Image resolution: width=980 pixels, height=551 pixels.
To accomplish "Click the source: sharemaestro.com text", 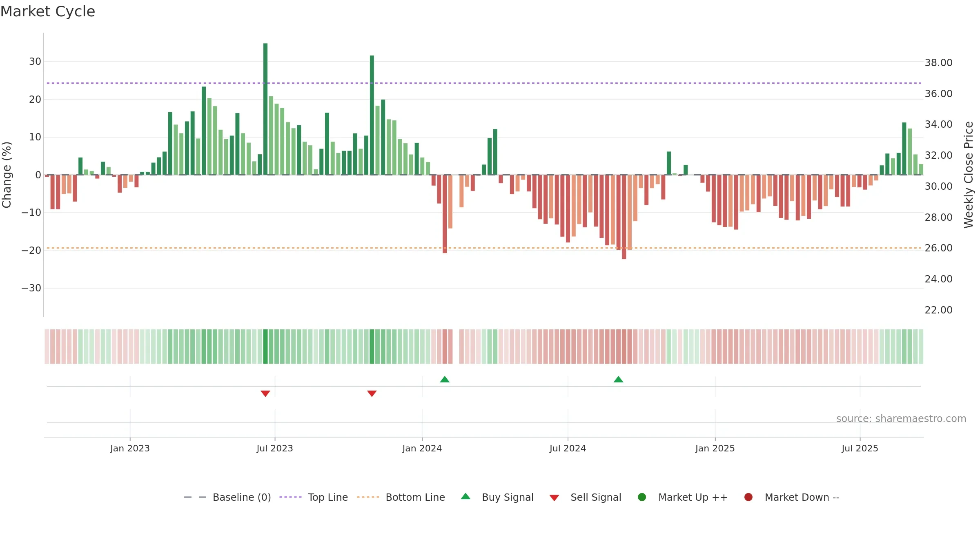I will (x=901, y=419).
